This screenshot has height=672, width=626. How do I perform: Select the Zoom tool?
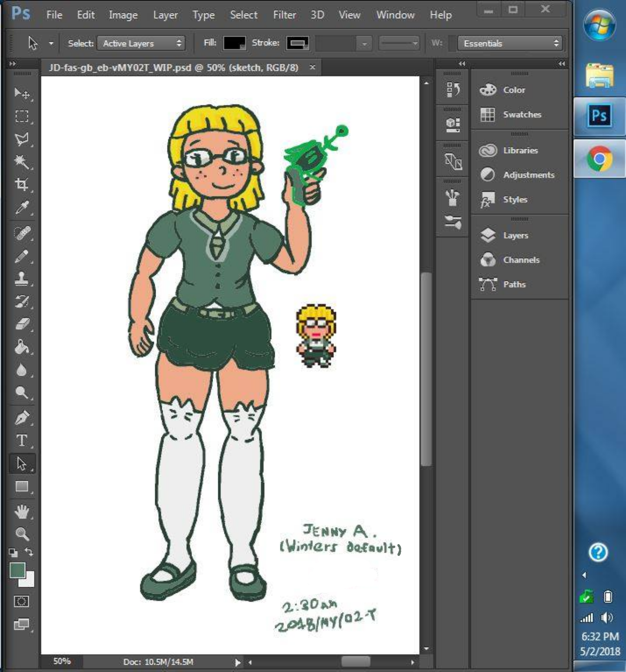point(22,534)
